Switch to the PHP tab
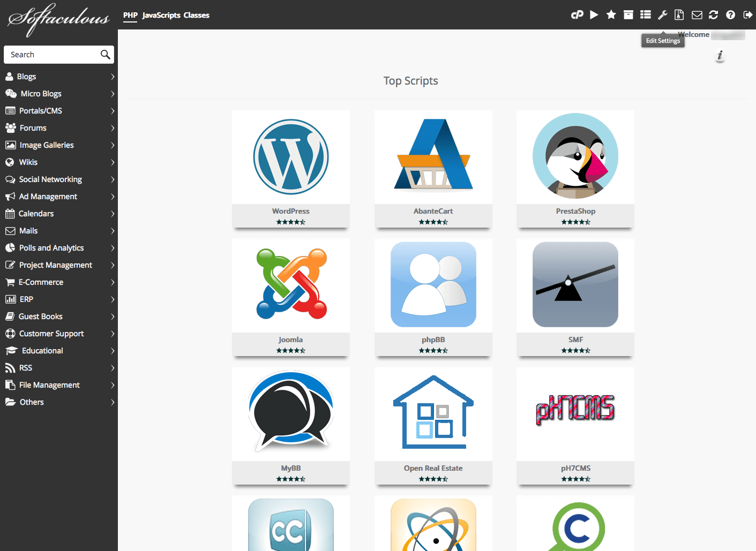The width and height of the screenshot is (756, 551). point(130,15)
